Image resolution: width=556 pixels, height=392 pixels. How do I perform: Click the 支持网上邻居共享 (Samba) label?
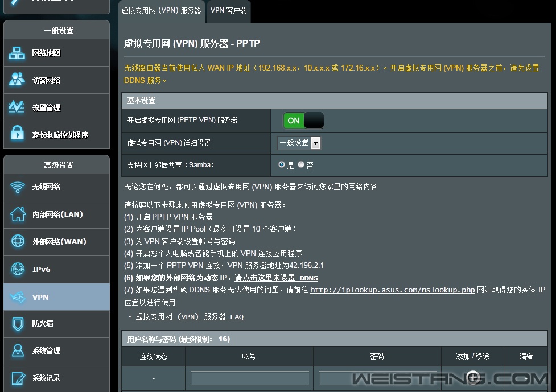[171, 165]
